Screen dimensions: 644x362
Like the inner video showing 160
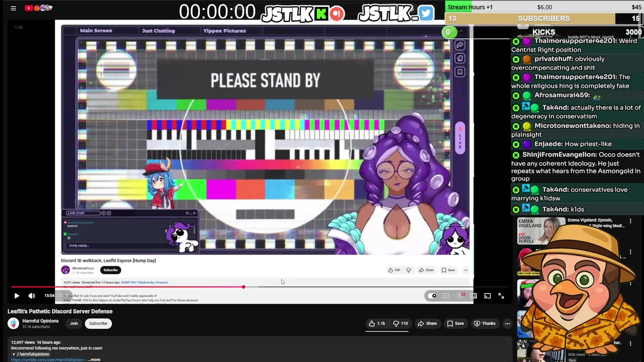pyautogui.click(x=394, y=270)
